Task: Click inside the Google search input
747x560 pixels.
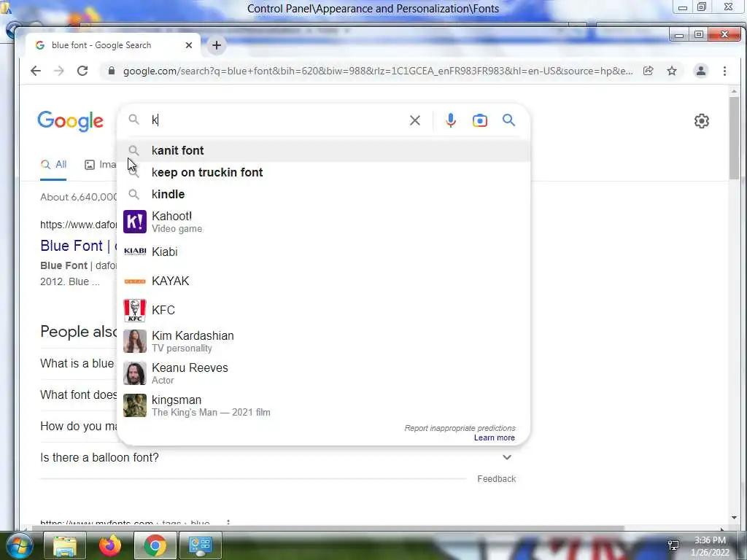Action: [x=276, y=120]
